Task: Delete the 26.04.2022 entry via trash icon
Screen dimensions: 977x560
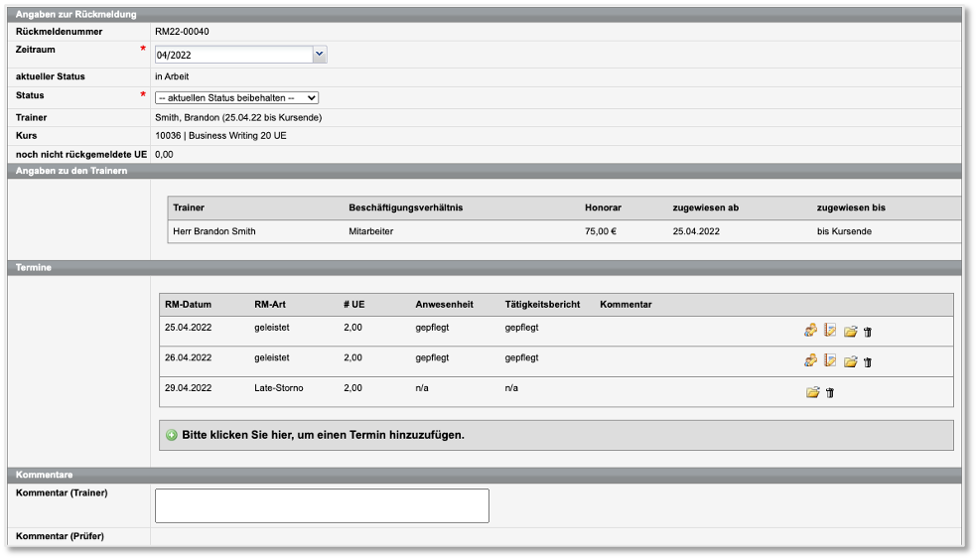Action: [x=868, y=363]
